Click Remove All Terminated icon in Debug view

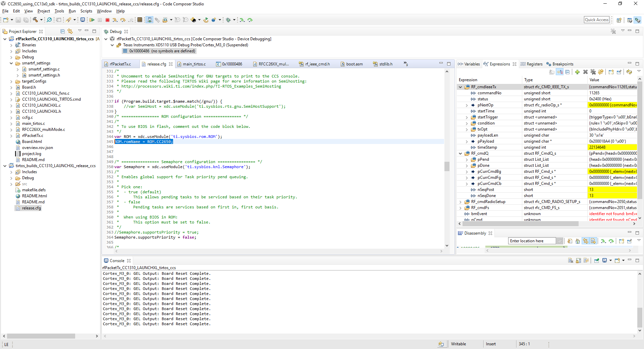(x=613, y=32)
